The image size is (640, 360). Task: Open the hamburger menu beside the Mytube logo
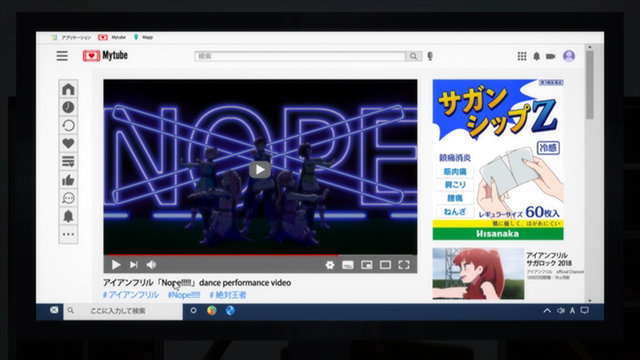pos(62,56)
